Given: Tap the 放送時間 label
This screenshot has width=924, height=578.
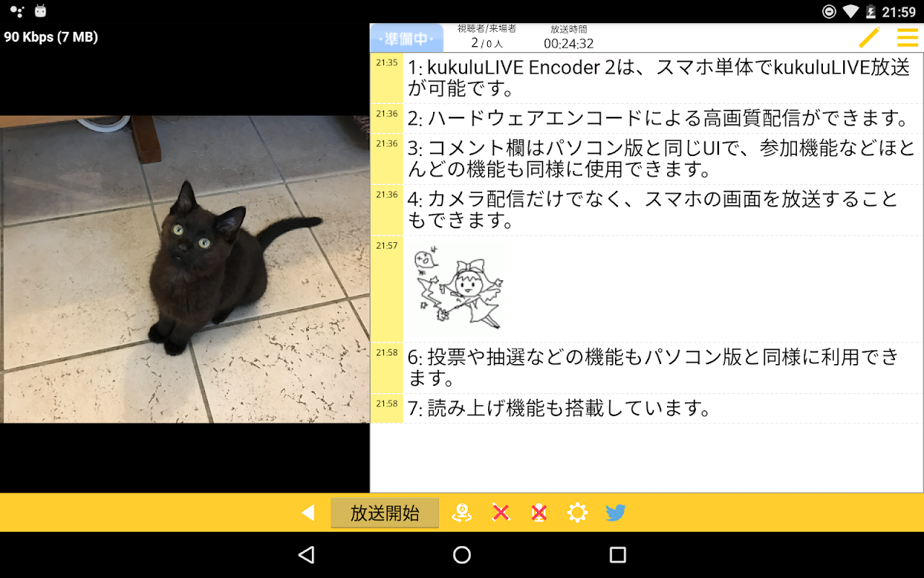Looking at the screenshot, I should point(569,29).
